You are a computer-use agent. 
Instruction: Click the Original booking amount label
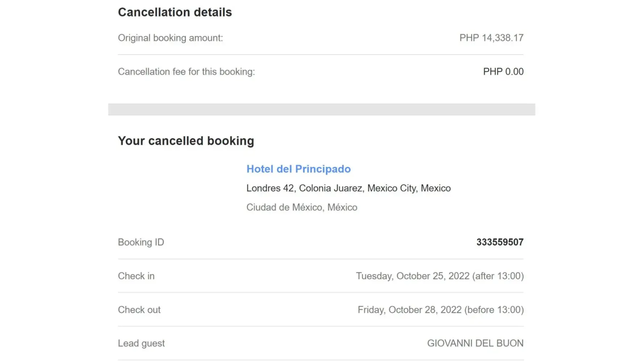coord(170,38)
